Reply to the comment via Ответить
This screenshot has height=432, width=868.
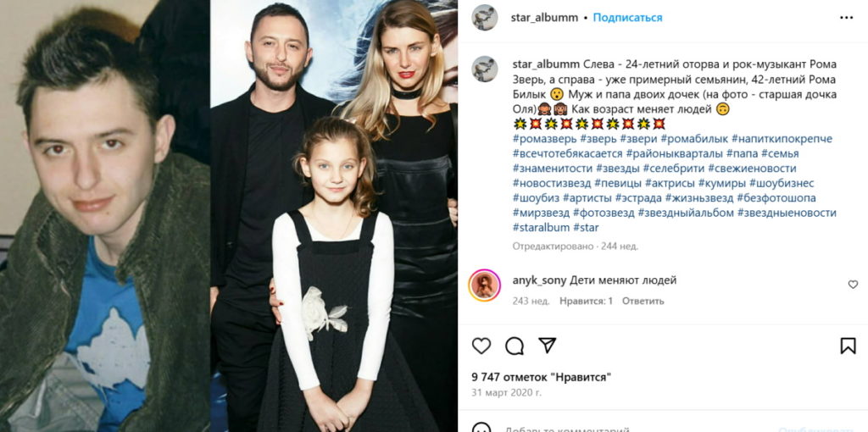(x=643, y=301)
